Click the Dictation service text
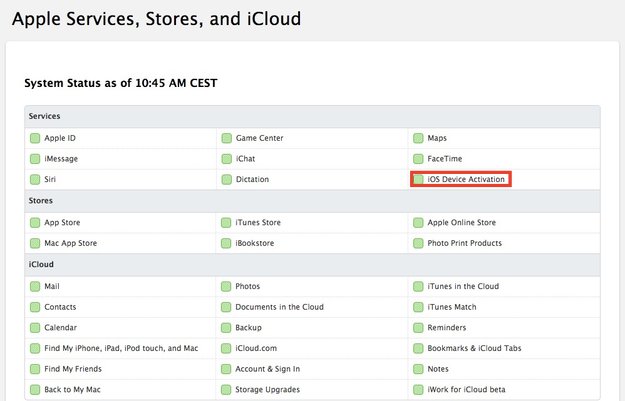This screenshot has height=401, width=625. click(x=252, y=179)
